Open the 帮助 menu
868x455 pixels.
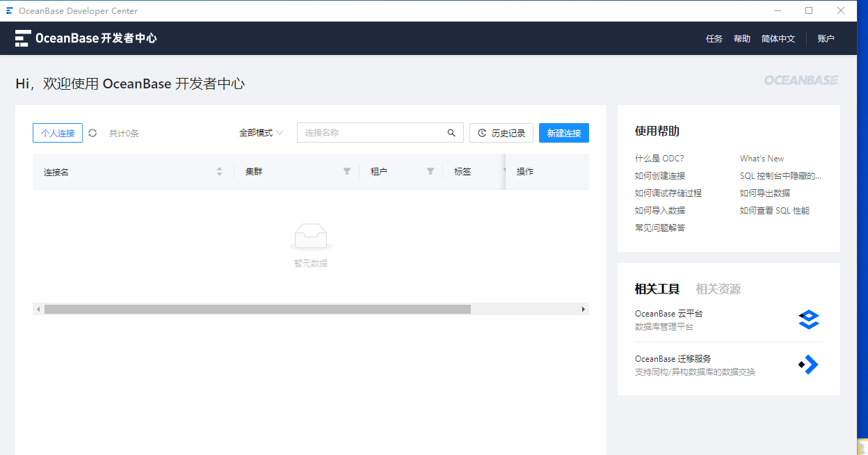point(742,39)
